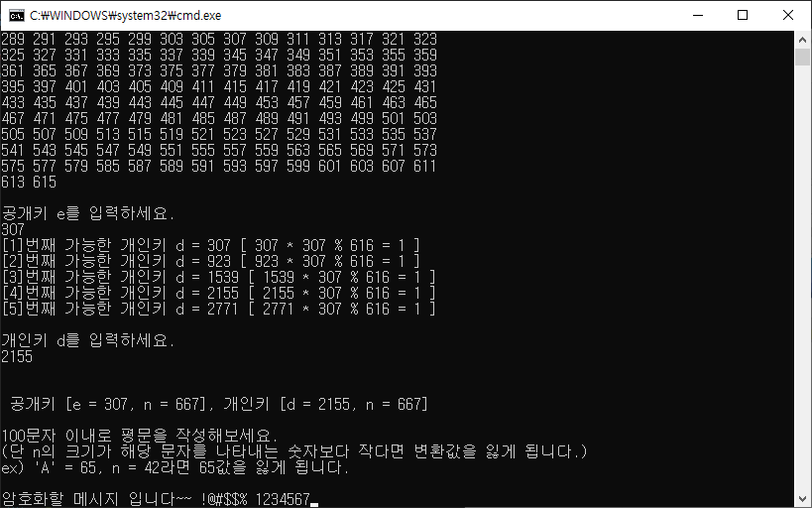Click the prompt '개인키 d를 입력하세요.'
Viewport: 812px width, 508px height.
click(x=88, y=340)
